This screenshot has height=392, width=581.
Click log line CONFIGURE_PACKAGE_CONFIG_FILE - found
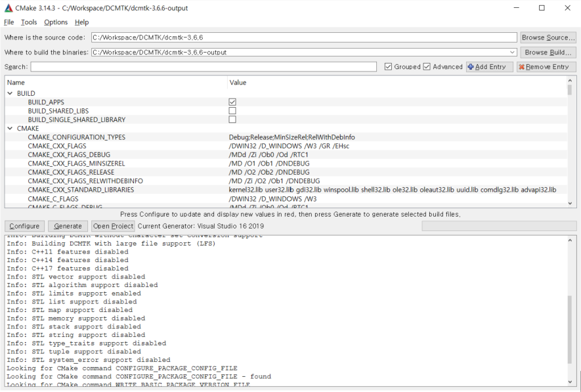click(139, 376)
